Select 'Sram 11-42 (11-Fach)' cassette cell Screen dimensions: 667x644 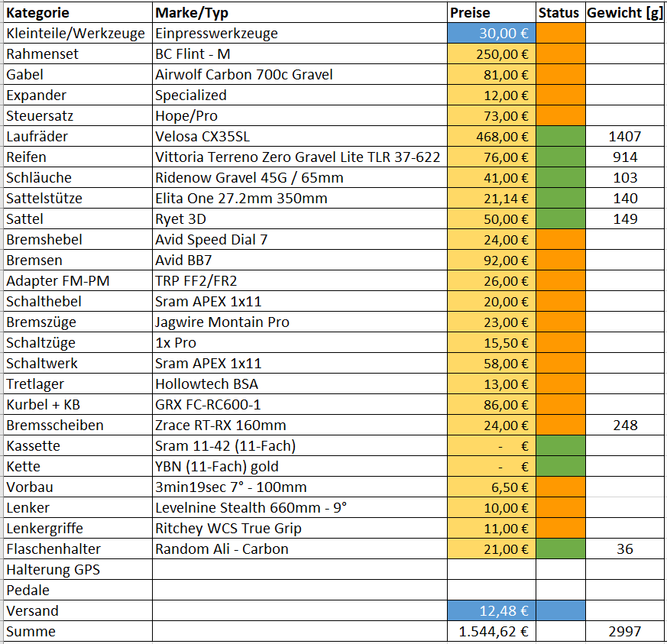(x=300, y=446)
